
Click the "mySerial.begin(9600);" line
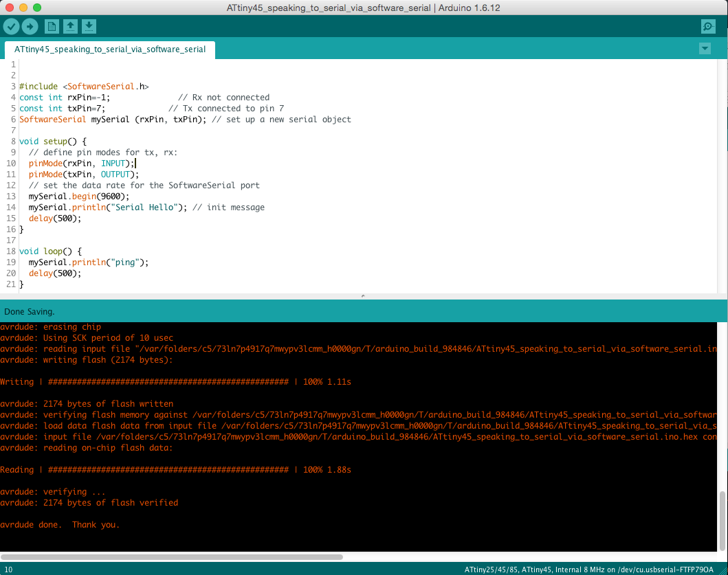79,196
